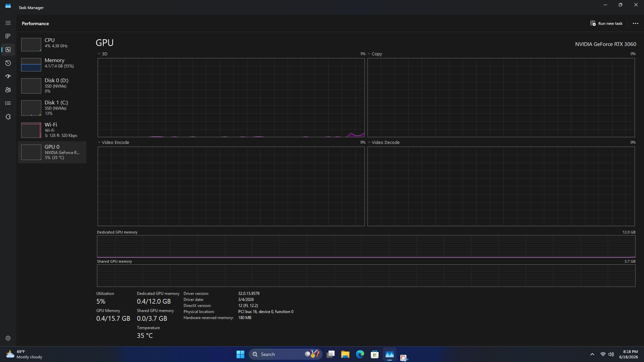The width and height of the screenshot is (644, 362).
Task: Select the Memory performance entry
Action: click(x=52, y=64)
